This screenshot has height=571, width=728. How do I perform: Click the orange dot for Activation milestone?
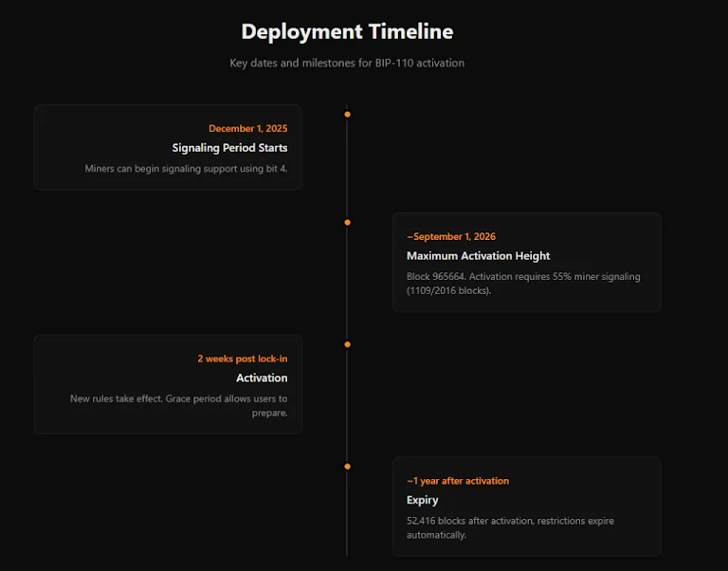[x=347, y=344]
